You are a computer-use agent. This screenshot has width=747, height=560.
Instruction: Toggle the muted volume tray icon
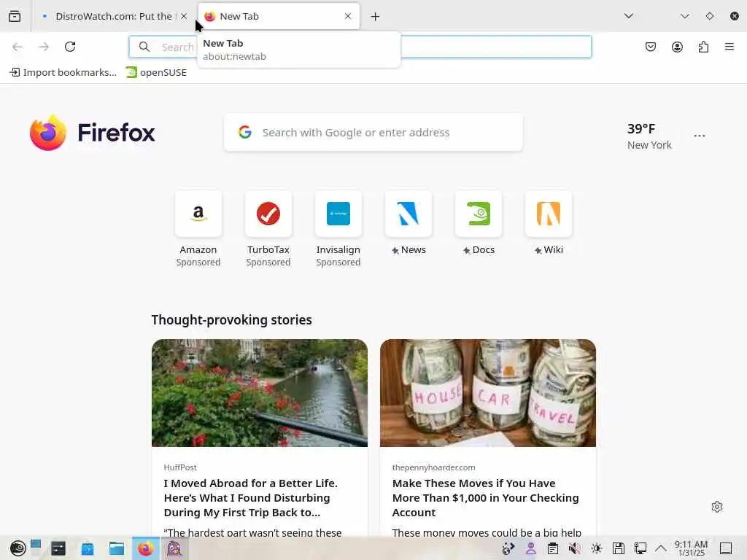(575, 548)
